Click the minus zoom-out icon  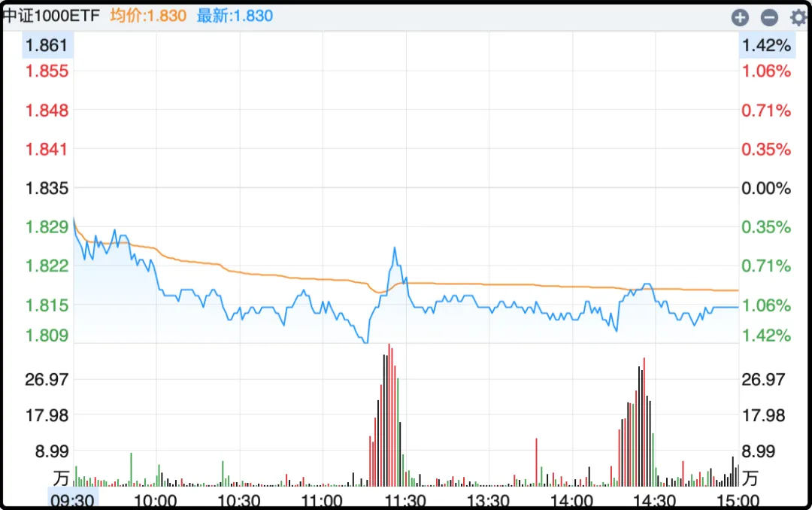click(768, 17)
